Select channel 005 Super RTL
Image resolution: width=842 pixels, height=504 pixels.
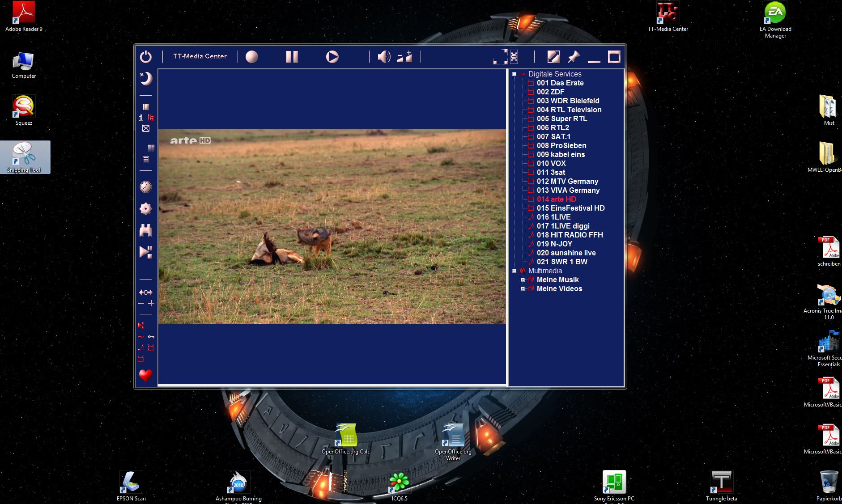pos(562,119)
